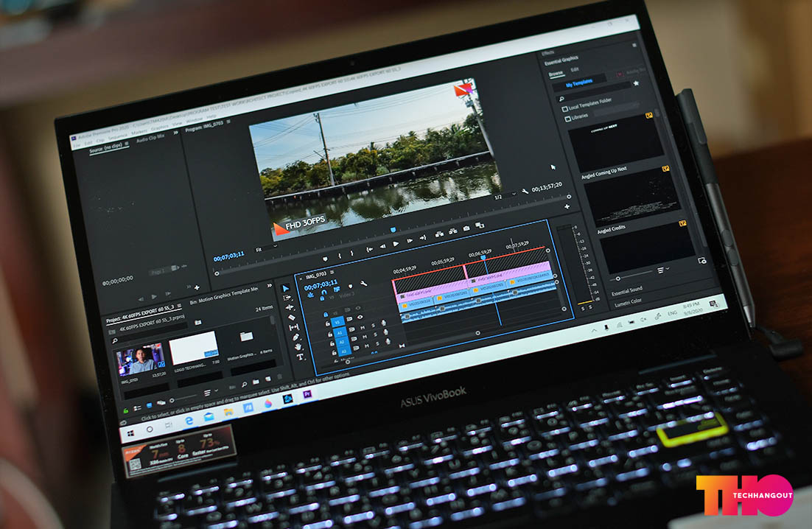The height and width of the screenshot is (529, 812).
Task: Toggle V1 track targeting button
Action: tap(338, 322)
